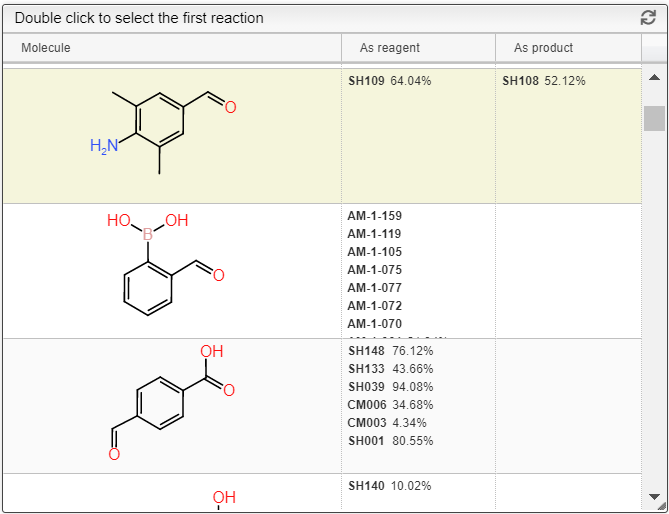
Task: Open reaction SH140 with 10.02% yield
Action: (390, 485)
